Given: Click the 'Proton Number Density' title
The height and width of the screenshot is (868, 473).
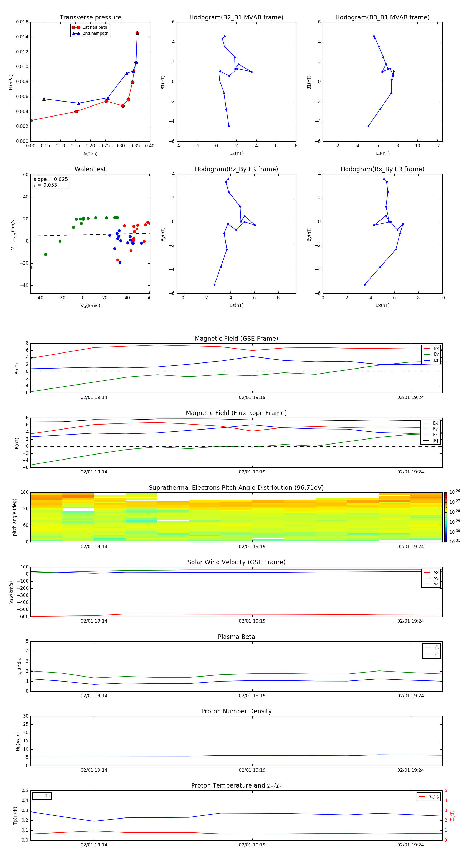Looking at the screenshot, I should [236, 711].
